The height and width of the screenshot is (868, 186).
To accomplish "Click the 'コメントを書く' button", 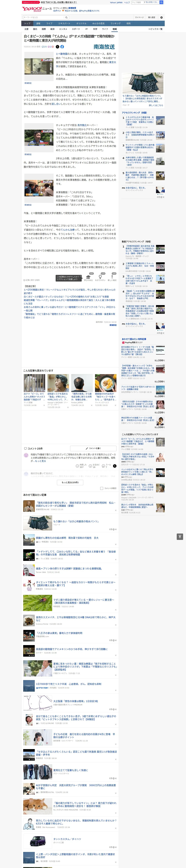I will pos(93,448).
